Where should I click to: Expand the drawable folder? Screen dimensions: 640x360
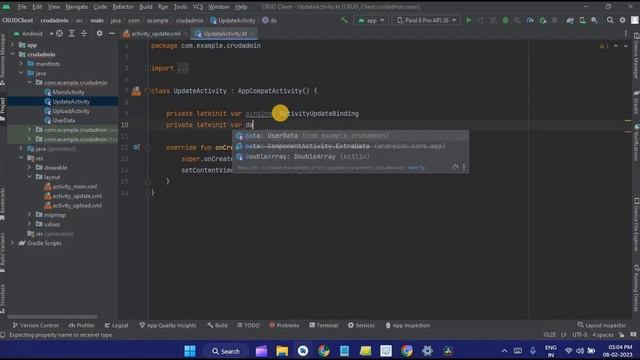(29, 167)
